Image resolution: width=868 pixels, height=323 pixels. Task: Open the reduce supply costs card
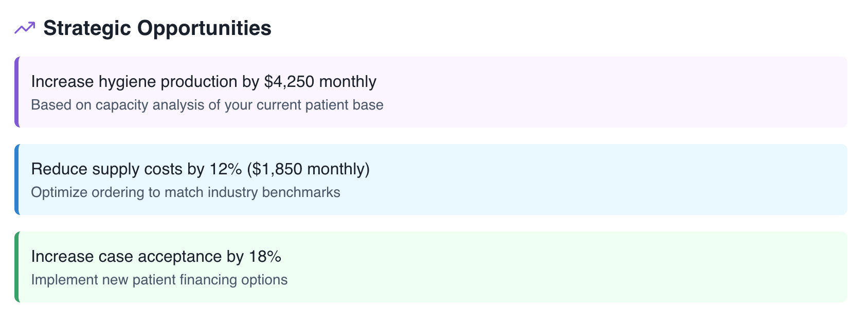click(x=431, y=180)
